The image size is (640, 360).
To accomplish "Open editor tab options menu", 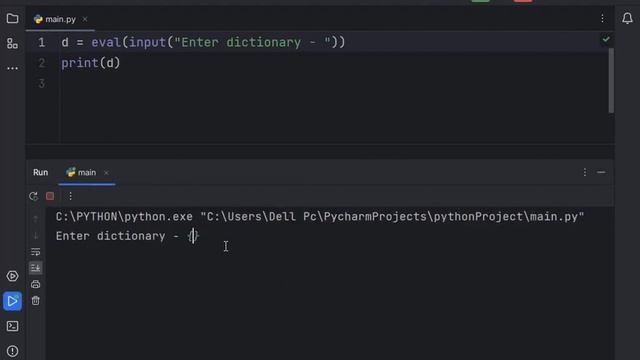I will pos(602,18).
